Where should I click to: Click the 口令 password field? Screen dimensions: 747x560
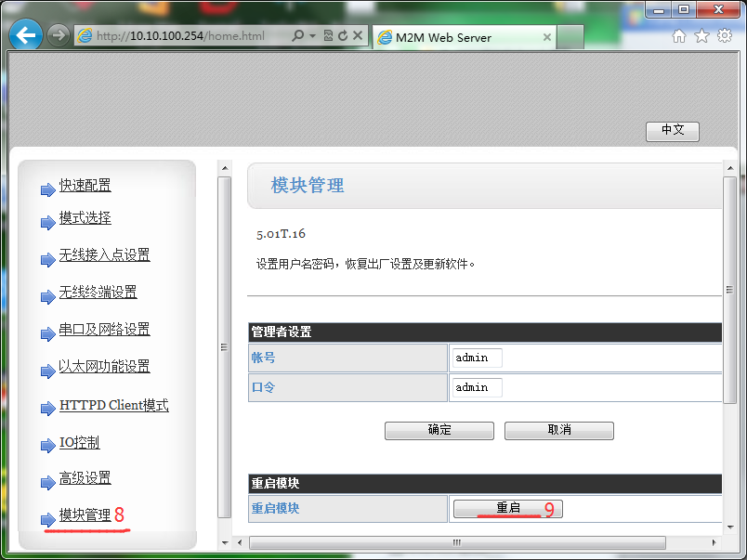coord(477,387)
